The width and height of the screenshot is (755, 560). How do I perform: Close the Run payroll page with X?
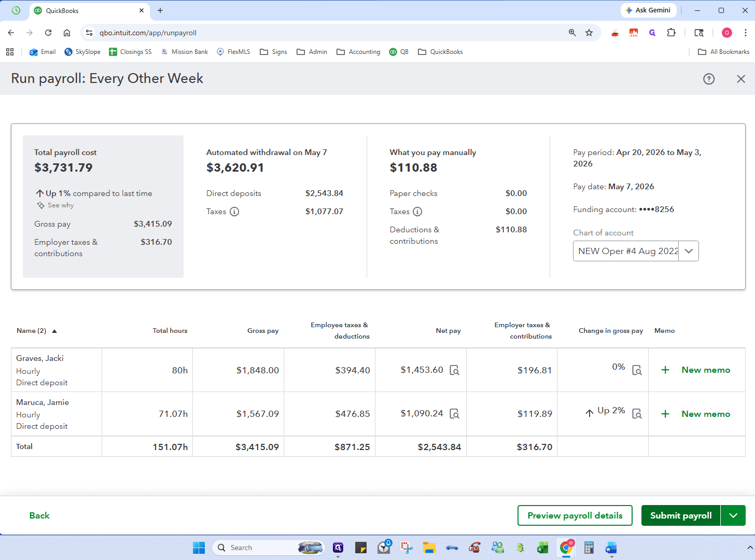741,79
